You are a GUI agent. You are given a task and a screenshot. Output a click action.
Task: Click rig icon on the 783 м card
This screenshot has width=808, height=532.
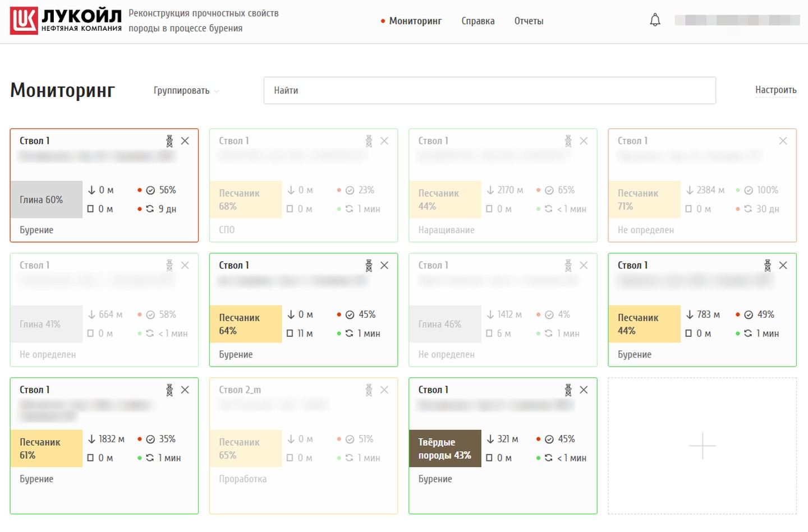tap(768, 266)
